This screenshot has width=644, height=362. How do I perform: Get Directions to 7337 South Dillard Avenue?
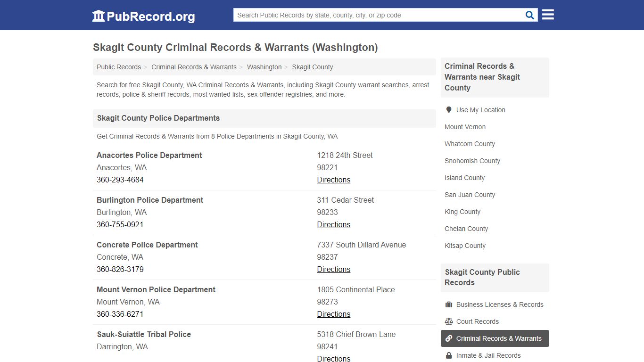click(334, 269)
